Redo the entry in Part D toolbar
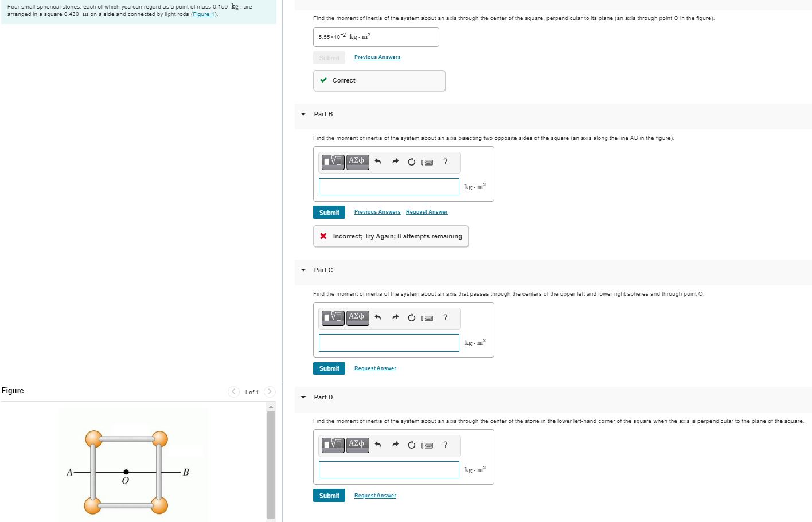The height and width of the screenshot is (522, 812). pyautogui.click(x=395, y=445)
